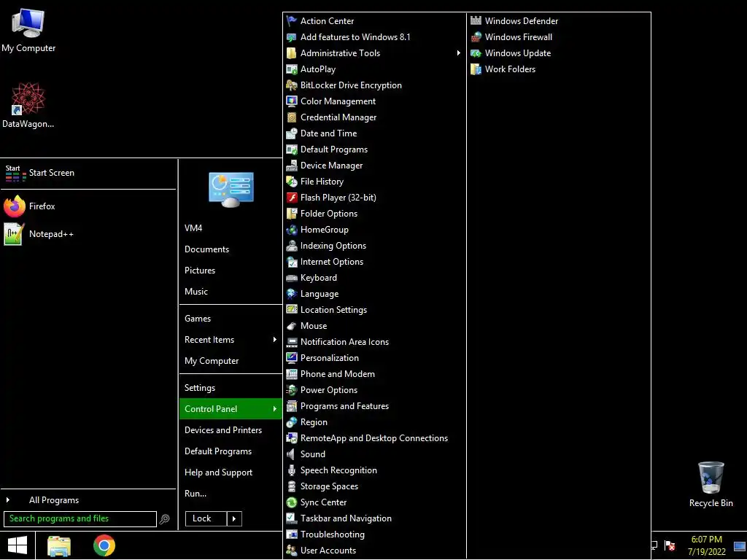Open File Explorer from the taskbar

coord(59,546)
